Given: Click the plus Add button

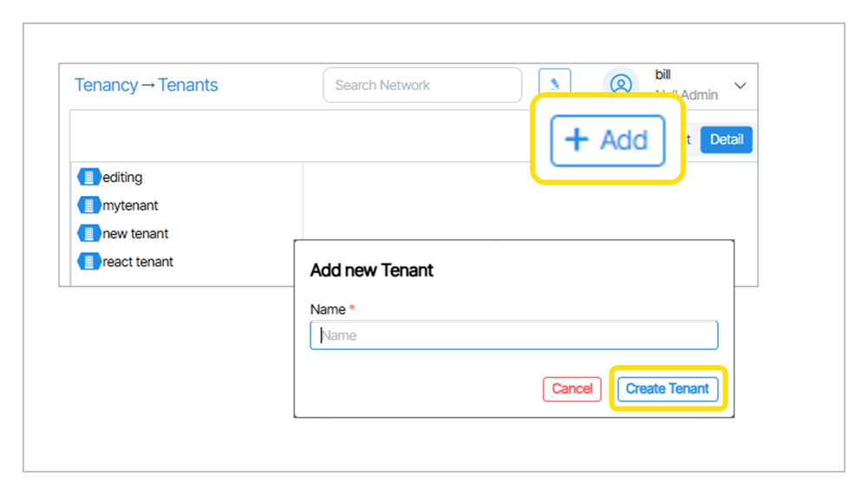Looking at the screenshot, I should point(607,140).
